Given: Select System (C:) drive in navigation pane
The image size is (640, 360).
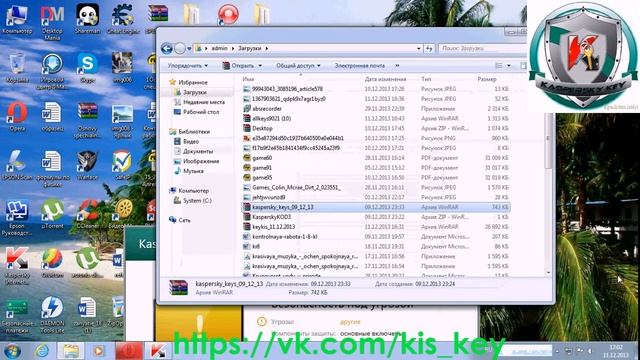Looking at the screenshot, I should click(197, 201).
